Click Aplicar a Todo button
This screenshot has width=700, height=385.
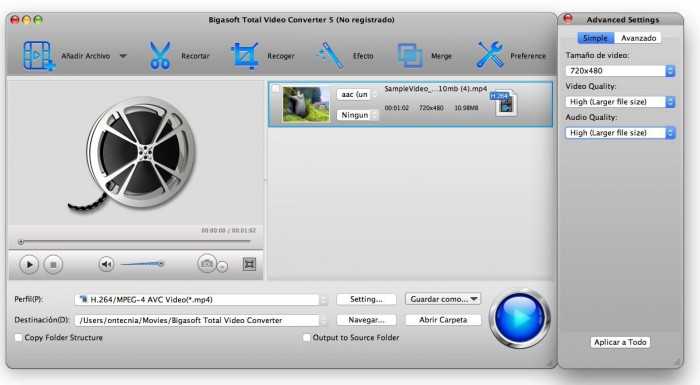pyautogui.click(x=620, y=342)
